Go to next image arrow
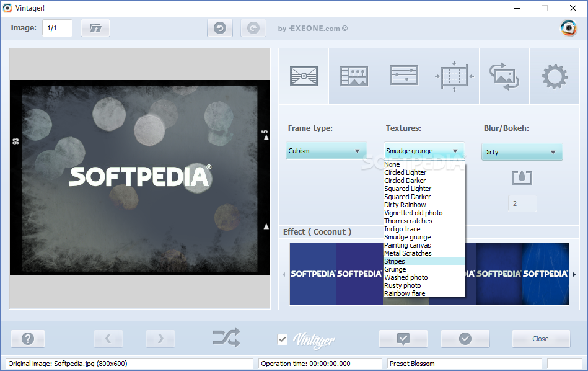Screen dimensions: 588x371 (x=160, y=339)
